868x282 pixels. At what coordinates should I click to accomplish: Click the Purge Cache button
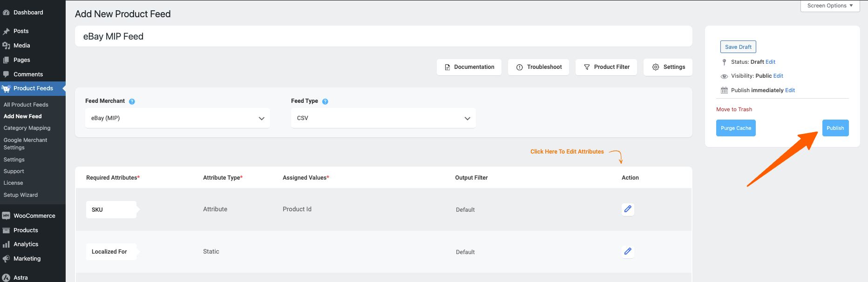(x=736, y=128)
